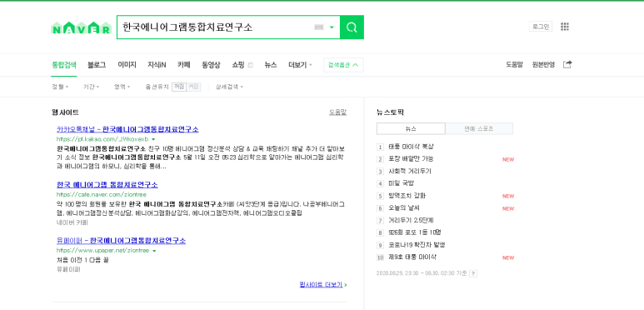
Task: Click the cafe.naver.com/ziontree URL
Action: pyautogui.click(x=102, y=195)
